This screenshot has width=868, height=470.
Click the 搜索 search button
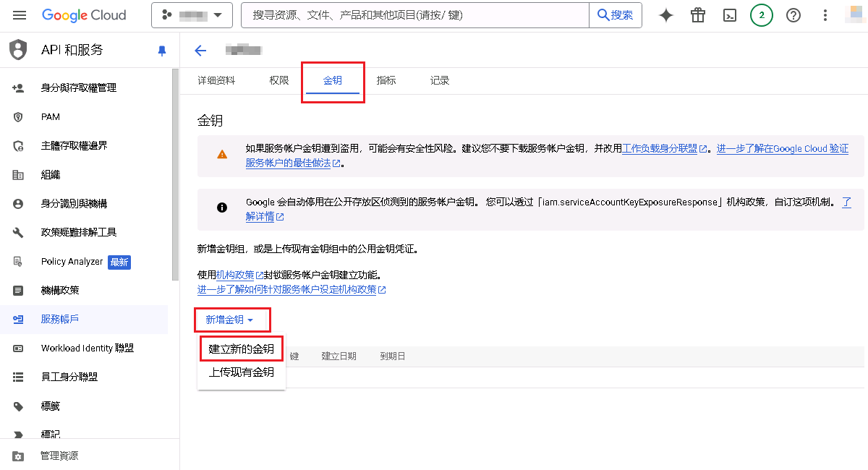[x=616, y=15]
